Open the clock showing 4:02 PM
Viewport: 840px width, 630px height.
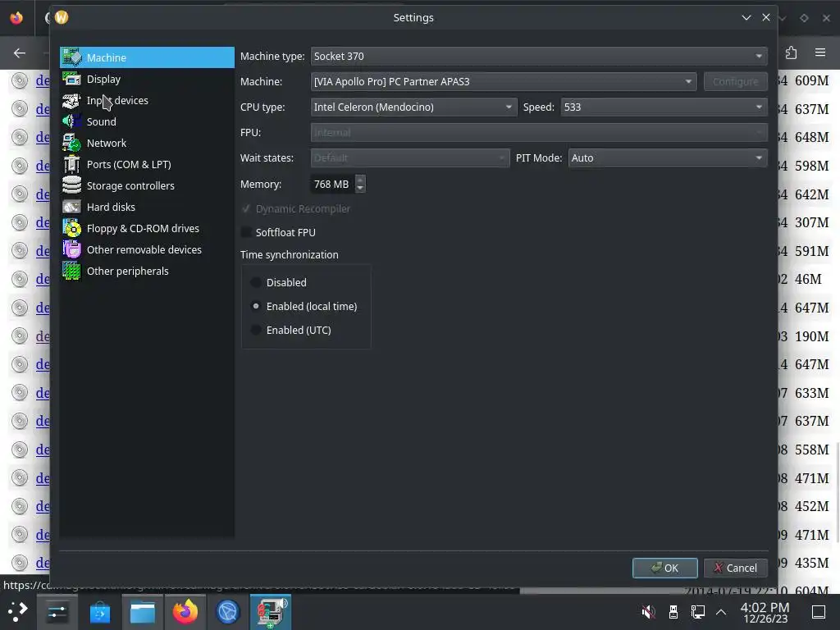765,612
